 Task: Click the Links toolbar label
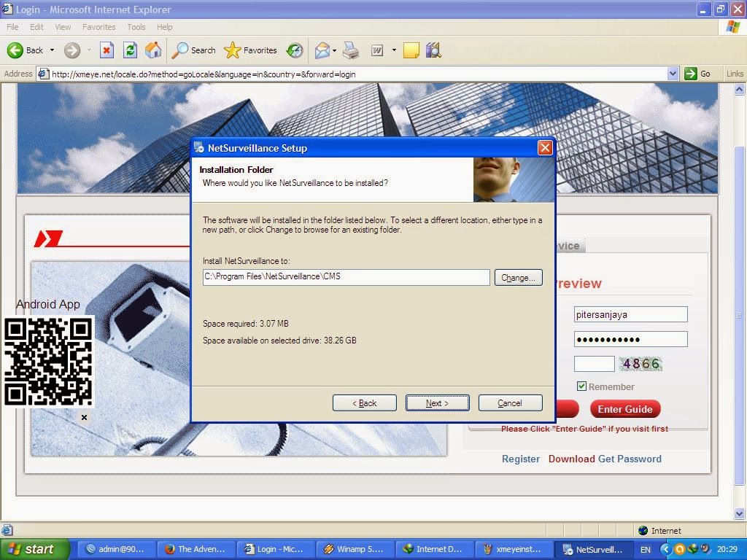point(735,74)
